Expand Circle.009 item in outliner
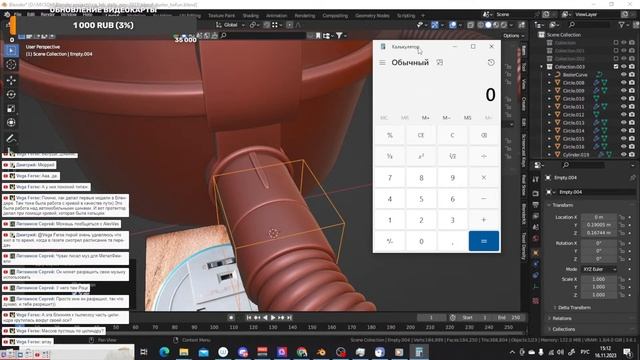The height and width of the screenshot is (360, 640). point(549,91)
